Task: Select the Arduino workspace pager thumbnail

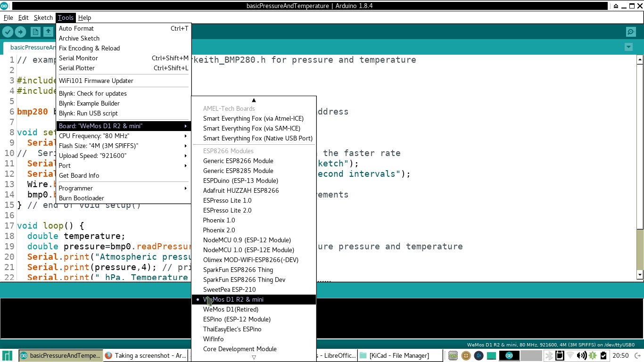Action: point(509,355)
